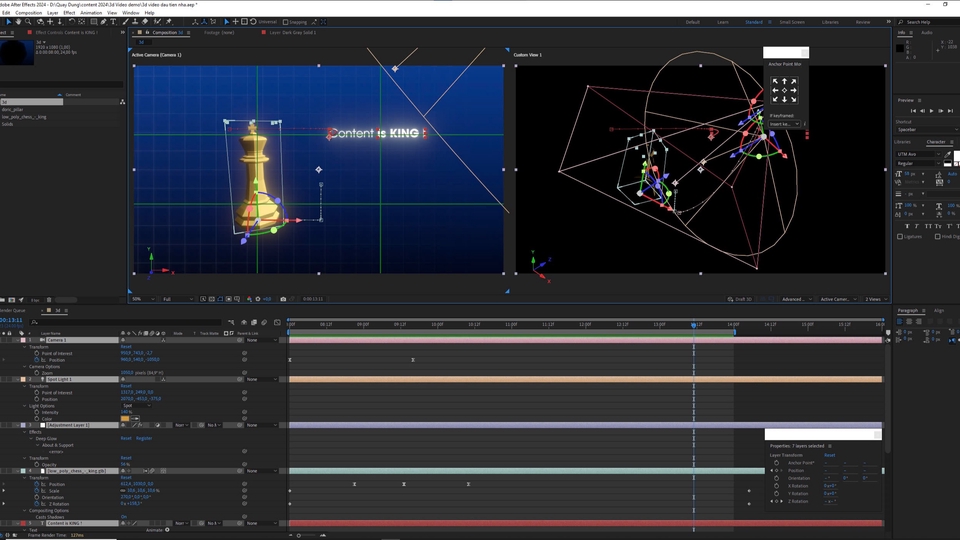960x540 pixels.
Task: Click Reset for Camera 1 Transform
Action: pyautogui.click(x=126, y=347)
